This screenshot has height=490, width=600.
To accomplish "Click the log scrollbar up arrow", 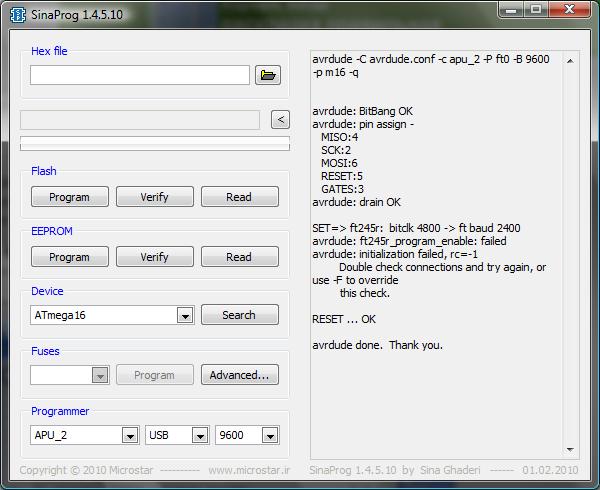I will coord(571,59).
